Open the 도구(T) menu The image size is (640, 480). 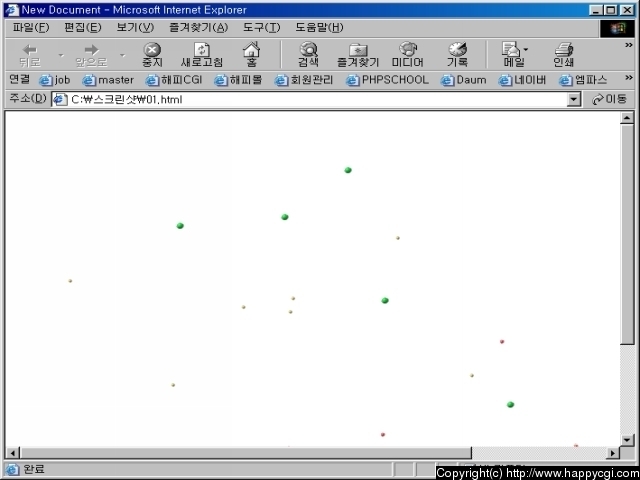[262, 28]
